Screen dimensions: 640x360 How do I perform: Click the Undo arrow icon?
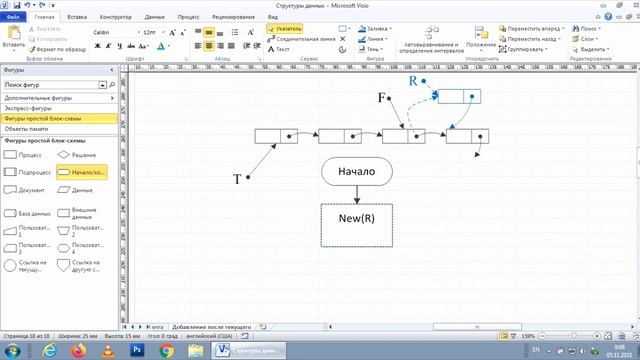coord(27,5)
